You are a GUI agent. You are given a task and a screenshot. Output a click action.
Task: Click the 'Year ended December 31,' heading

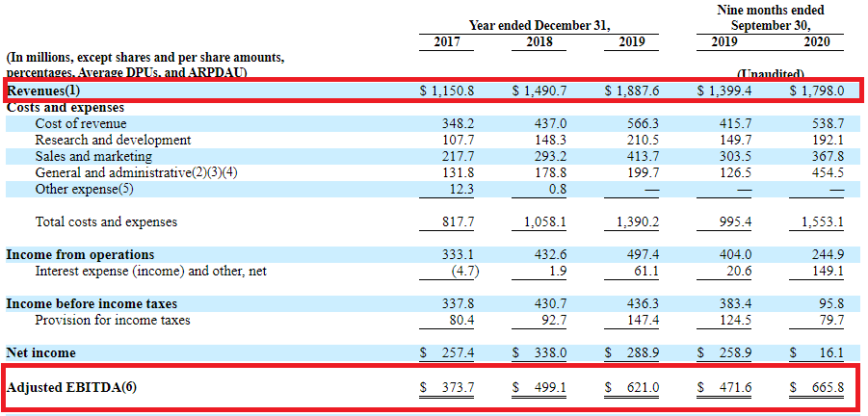[539, 25]
